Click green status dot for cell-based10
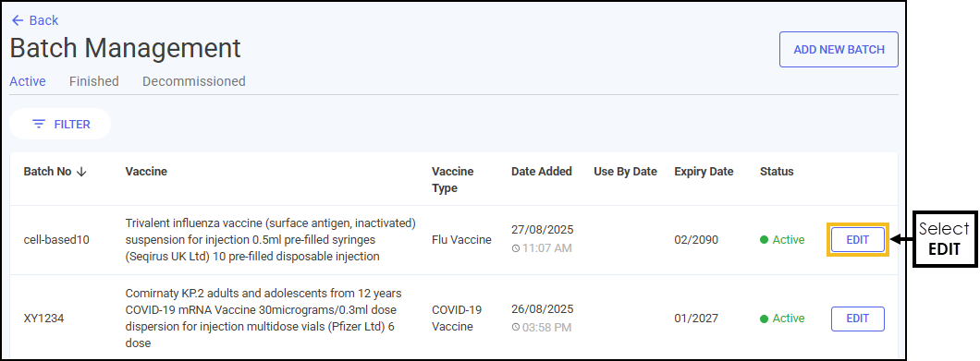 pyautogui.click(x=764, y=240)
